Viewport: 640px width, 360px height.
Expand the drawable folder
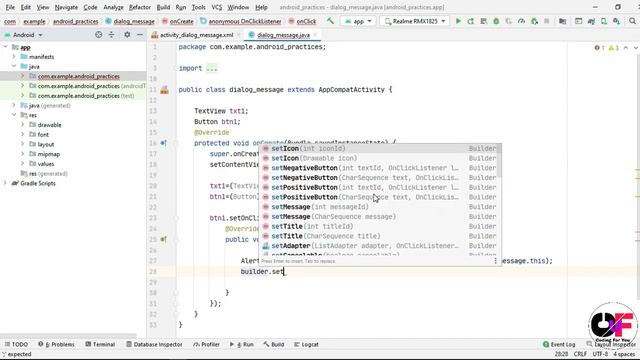point(22,124)
